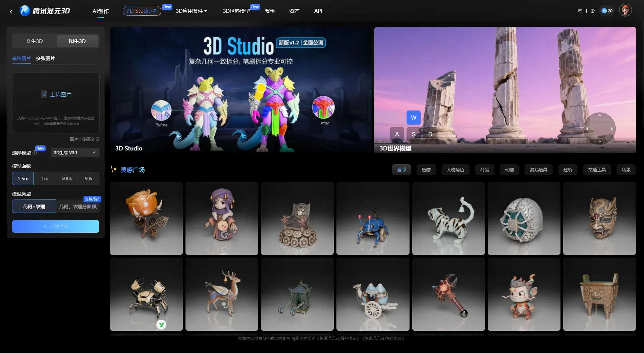Click the Before circular preview icon
Screen dimensions: 644x353
(161, 111)
